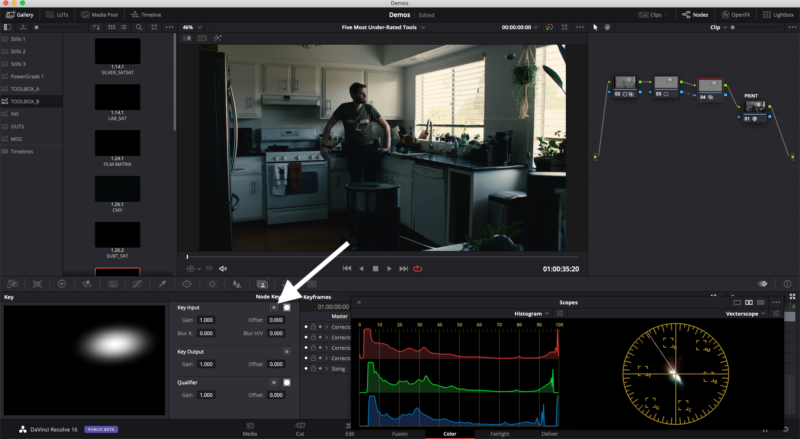The width and height of the screenshot is (800, 439).
Task: Open the Blur/Sharpen palette
Action: 237,284
